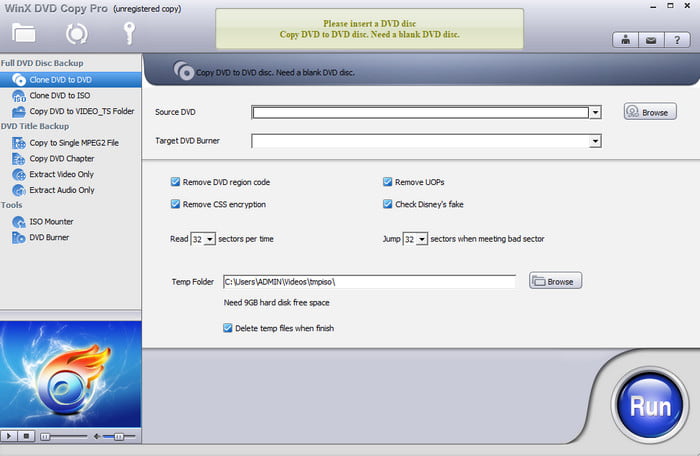Select Clone DVD to DVD mode
The width and height of the screenshot is (700, 456).
click(x=71, y=80)
